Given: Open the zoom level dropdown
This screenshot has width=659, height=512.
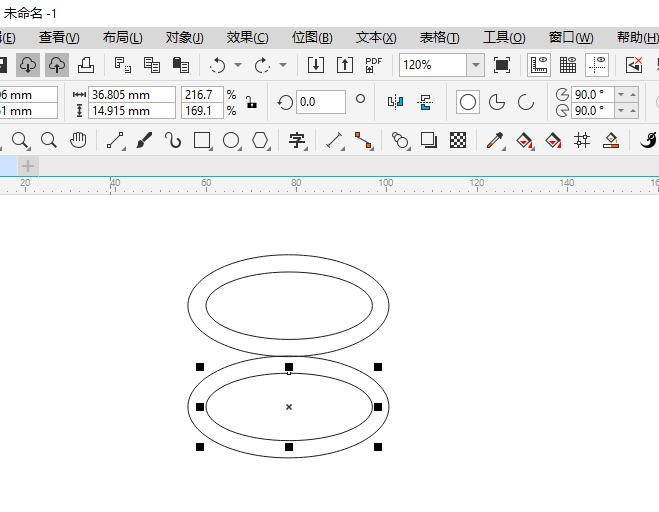Looking at the screenshot, I should 475,65.
